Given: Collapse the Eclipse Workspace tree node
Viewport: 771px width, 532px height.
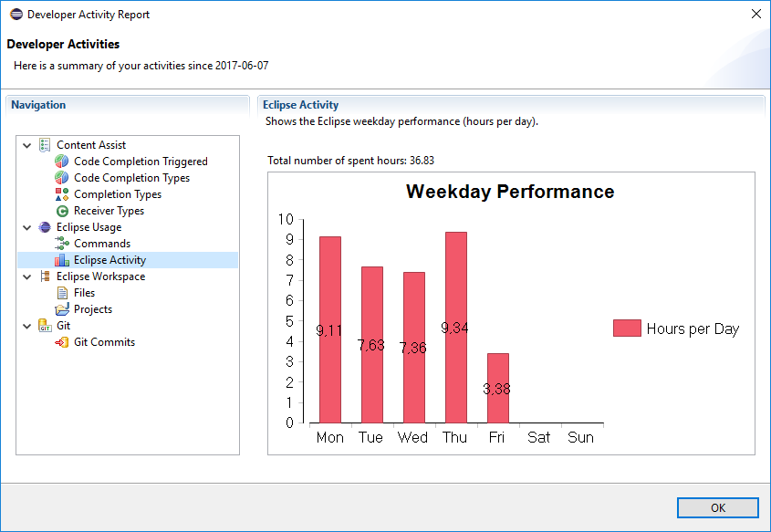Looking at the screenshot, I should pyautogui.click(x=27, y=276).
